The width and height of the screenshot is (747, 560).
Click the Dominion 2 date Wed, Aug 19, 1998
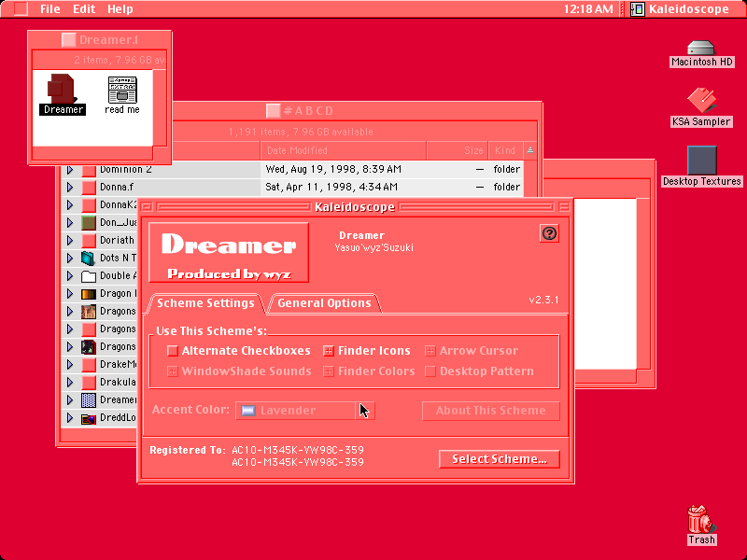tap(333, 170)
